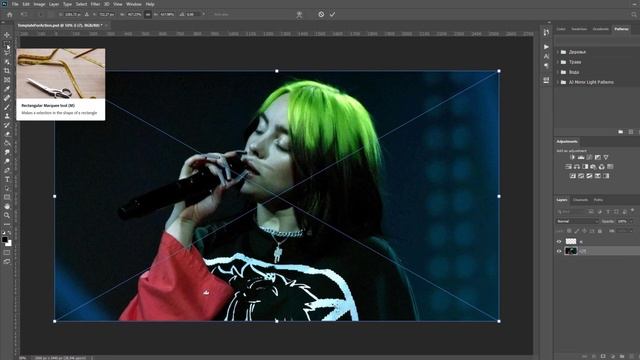Toggle lock transparent pixels
The image size is (640, 360).
click(569, 231)
